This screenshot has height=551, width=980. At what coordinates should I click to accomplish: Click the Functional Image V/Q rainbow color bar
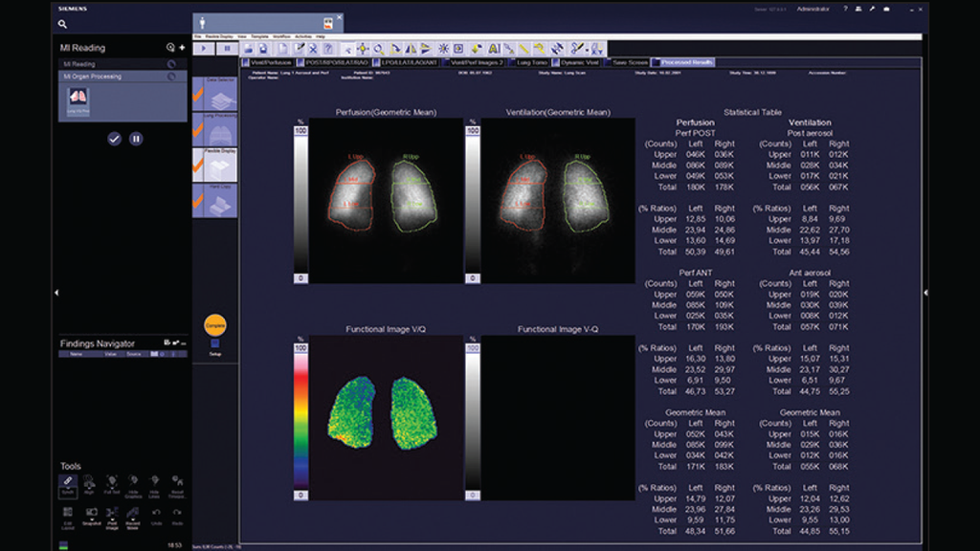(300, 419)
